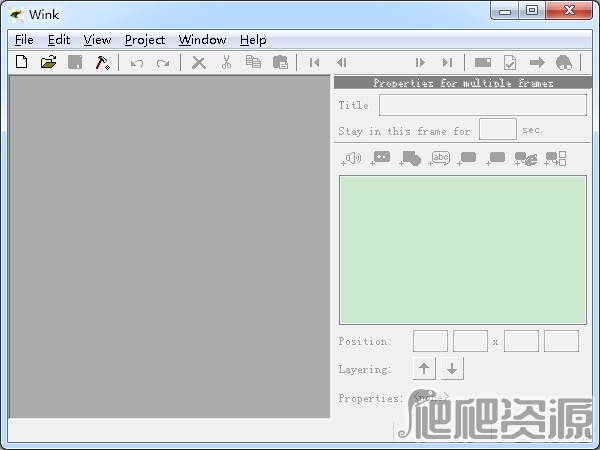The image size is (600, 450).
Task: Click the green frame preview area
Action: (462, 250)
